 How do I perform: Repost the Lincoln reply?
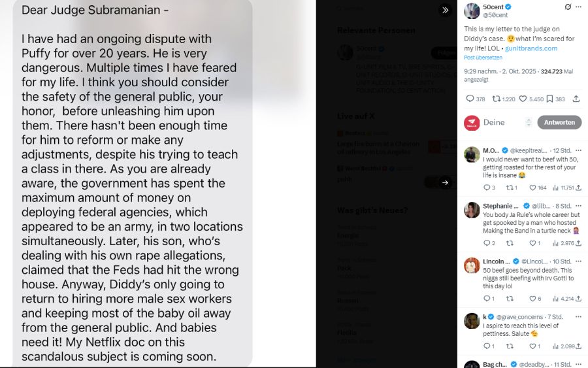tap(510, 299)
